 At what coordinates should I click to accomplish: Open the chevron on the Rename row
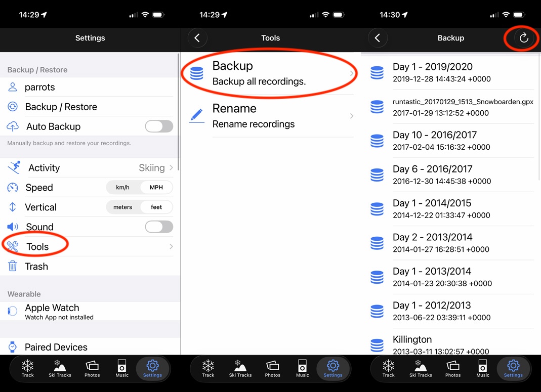point(352,116)
